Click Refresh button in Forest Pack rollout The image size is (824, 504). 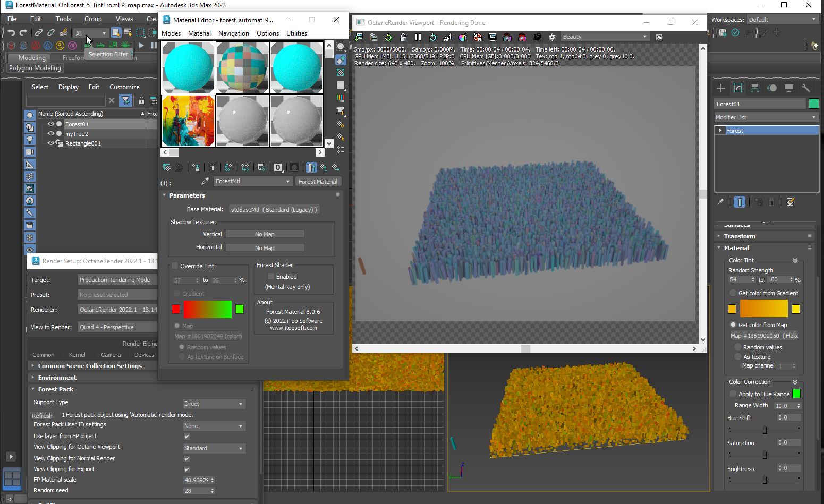pos(42,415)
